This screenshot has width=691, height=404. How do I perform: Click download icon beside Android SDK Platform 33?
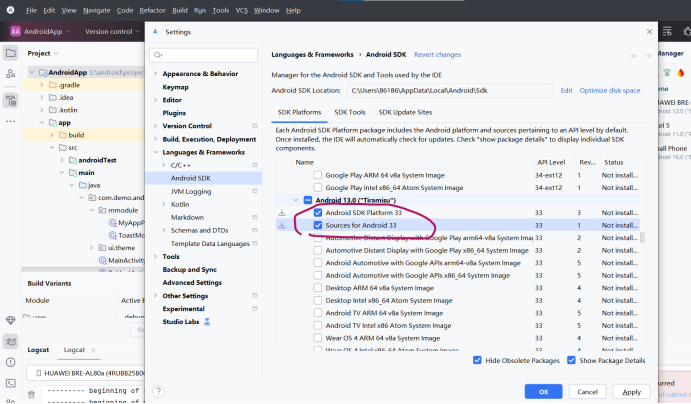point(282,213)
